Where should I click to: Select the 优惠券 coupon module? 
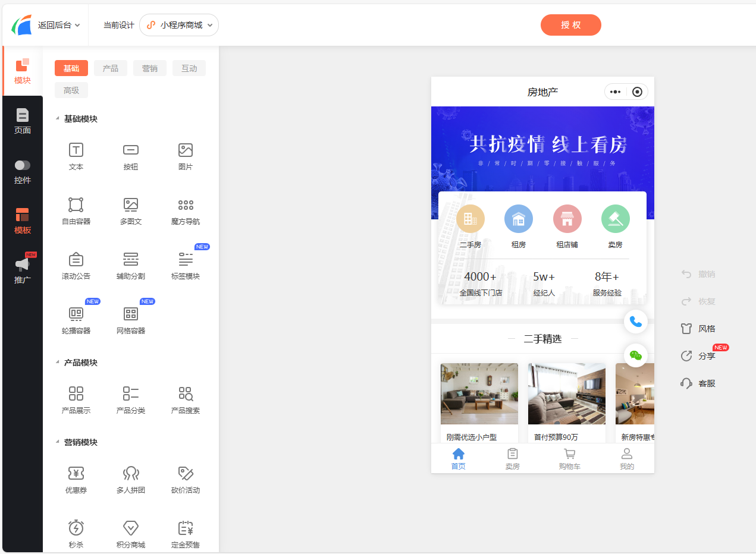tap(76, 480)
